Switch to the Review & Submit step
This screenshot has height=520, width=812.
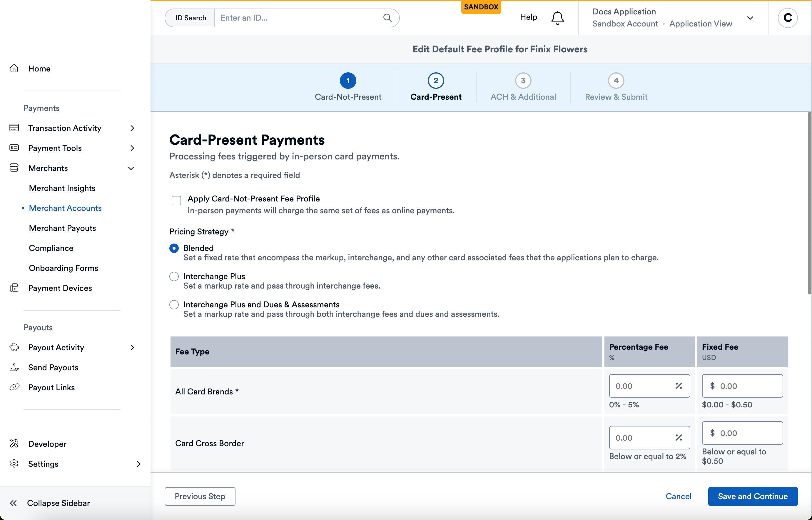coord(616,87)
